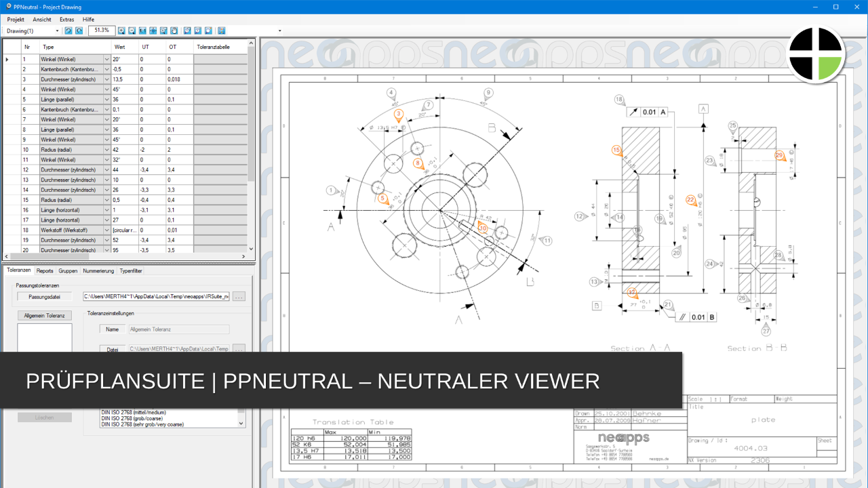
Task: Select the Toleranzen tab
Action: coord(18,270)
